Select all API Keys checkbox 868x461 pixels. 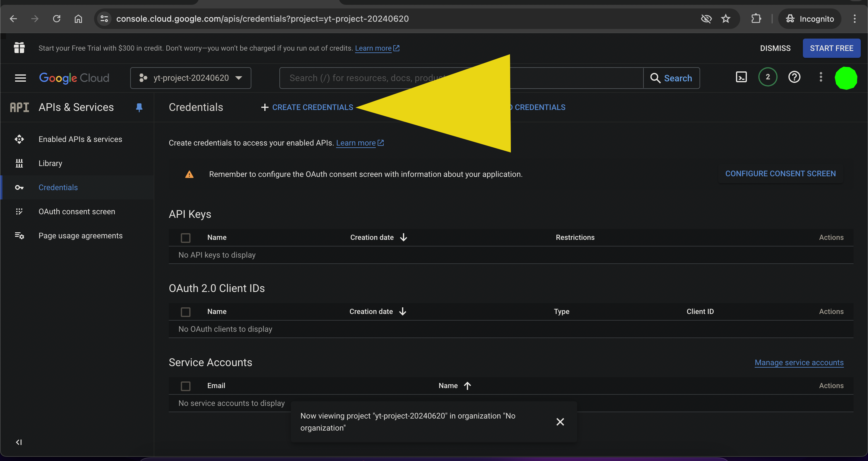pos(186,238)
